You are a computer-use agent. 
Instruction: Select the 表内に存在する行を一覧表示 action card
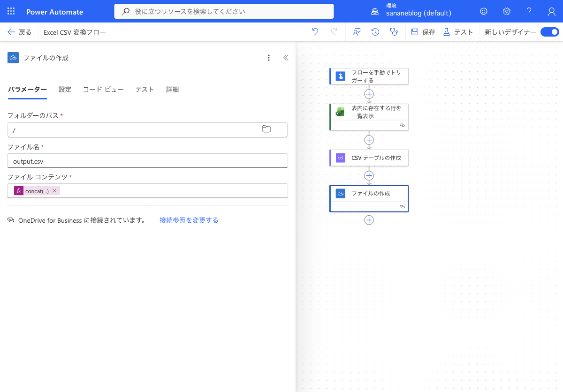[x=369, y=117]
